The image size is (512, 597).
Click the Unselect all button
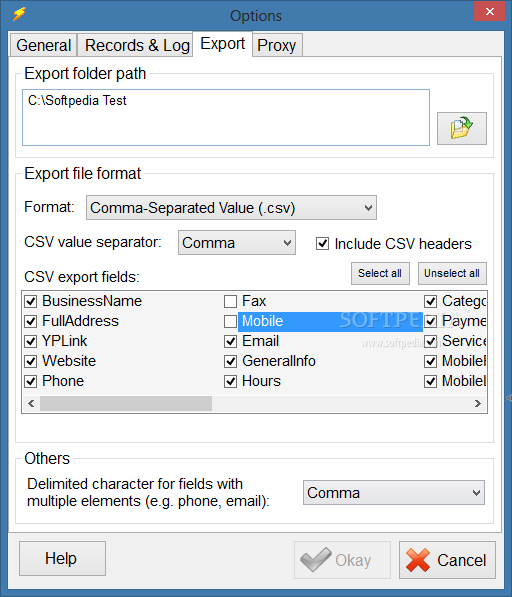tap(452, 273)
